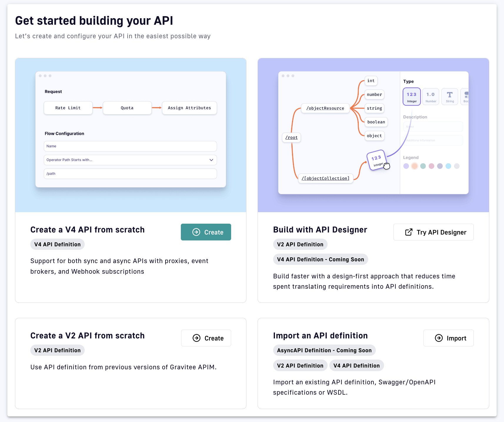Click the Assign Attributes flow step
This screenshot has height=422, width=504.
(x=189, y=108)
